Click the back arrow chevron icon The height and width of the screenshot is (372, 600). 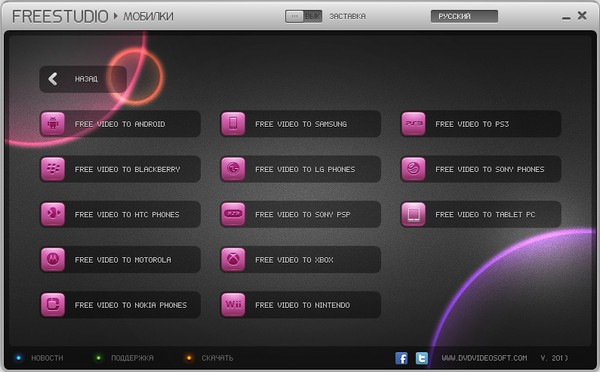point(53,79)
